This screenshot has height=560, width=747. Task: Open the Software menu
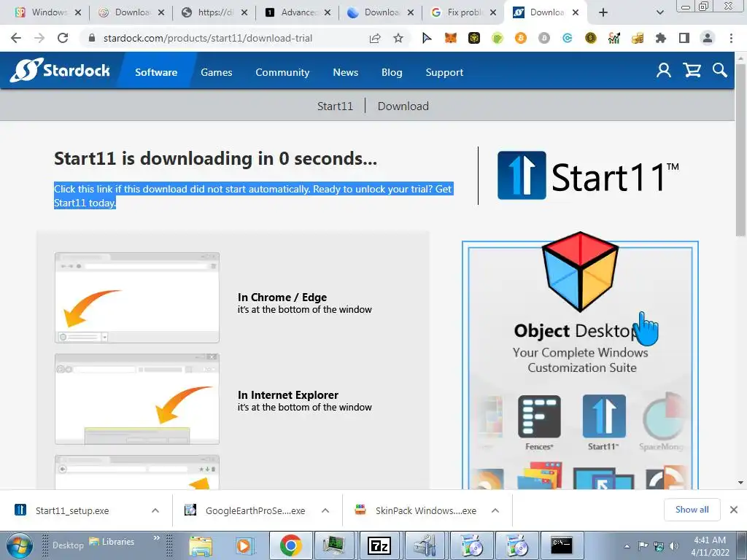pos(156,72)
